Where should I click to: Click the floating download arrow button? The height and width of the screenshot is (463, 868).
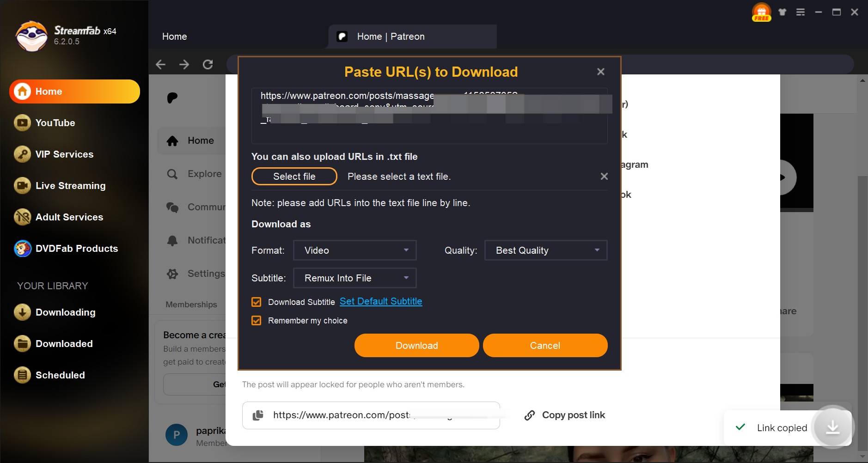[832, 427]
